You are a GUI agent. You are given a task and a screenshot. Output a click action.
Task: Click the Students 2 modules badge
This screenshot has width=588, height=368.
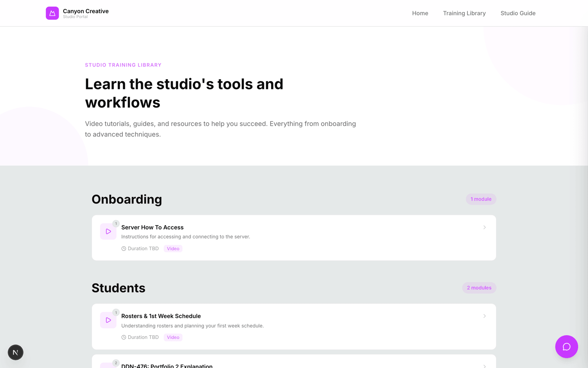point(479,288)
